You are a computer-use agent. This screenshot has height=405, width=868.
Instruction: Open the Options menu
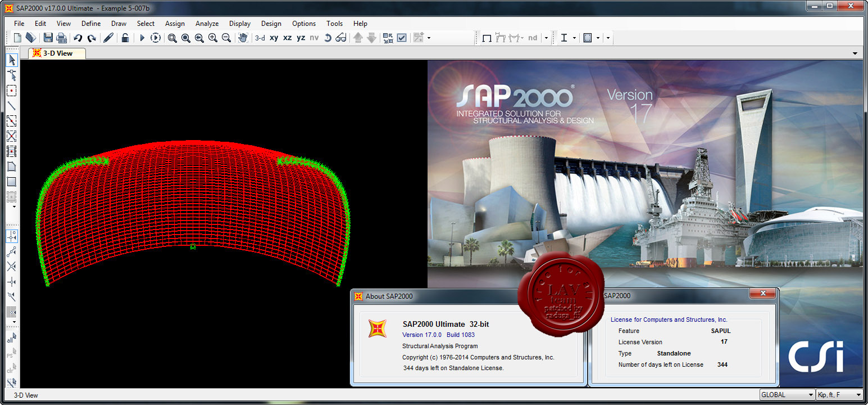tap(304, 24)
